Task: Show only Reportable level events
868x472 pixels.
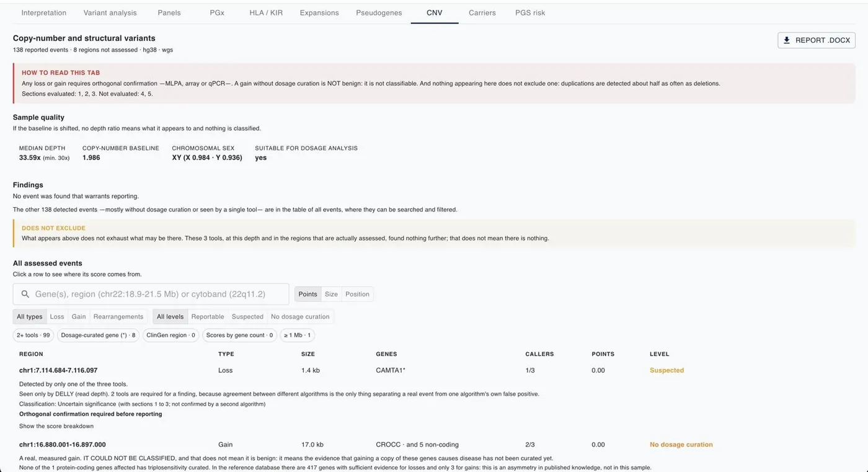Action: click(208, 316)
